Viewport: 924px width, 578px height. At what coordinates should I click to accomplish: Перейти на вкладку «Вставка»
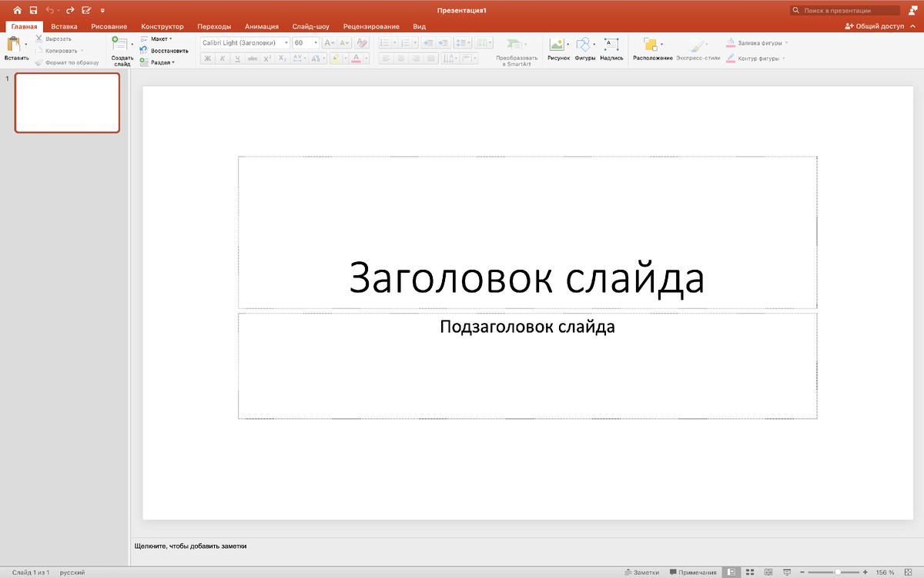(65, 25)
